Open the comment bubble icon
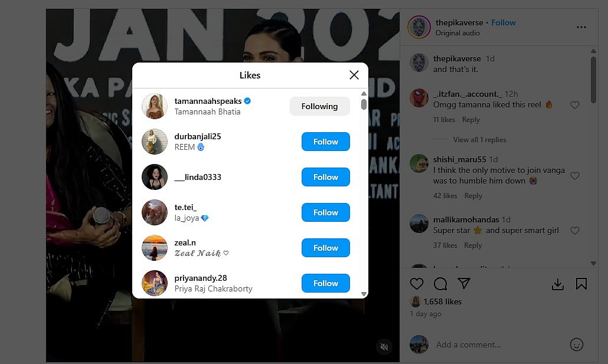Image resolution: width=608 pixels, height=364 pixels. [440, 284]
